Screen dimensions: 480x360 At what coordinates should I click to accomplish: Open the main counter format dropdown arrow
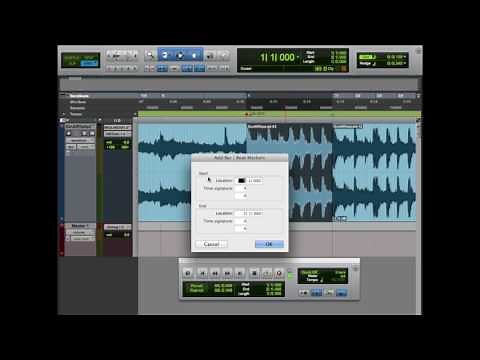298,57
